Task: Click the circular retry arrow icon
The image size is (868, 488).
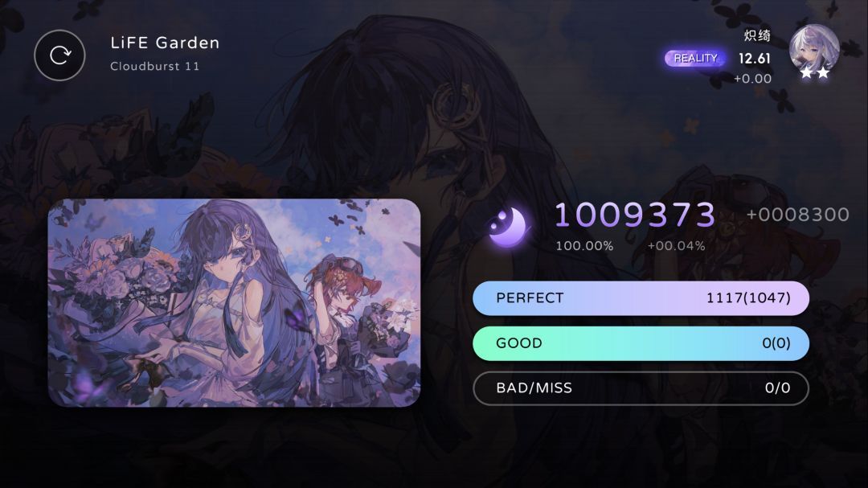Action: tap(59, 55)
